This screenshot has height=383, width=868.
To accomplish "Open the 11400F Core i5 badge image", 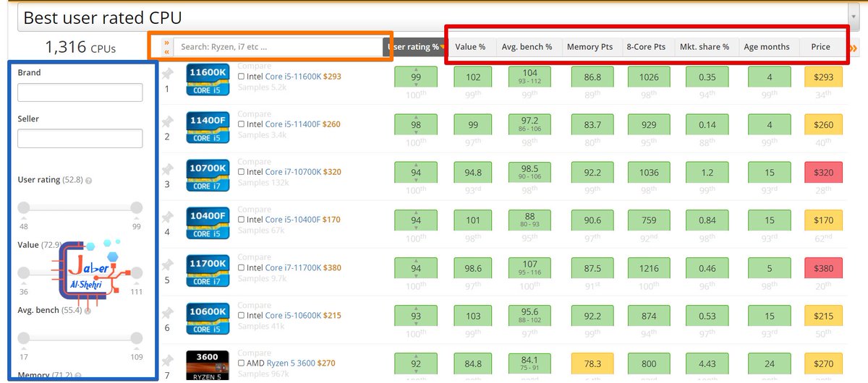I will (x=208, y=128).
